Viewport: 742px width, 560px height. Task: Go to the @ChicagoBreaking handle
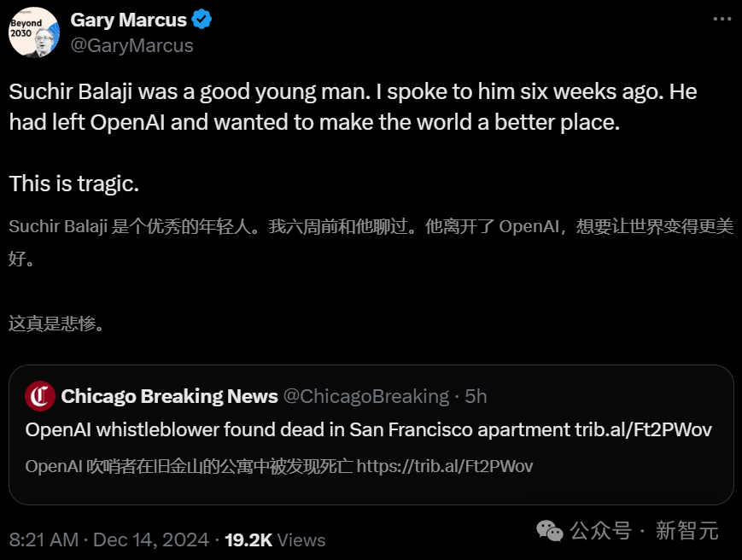click(x=366, y=396)
